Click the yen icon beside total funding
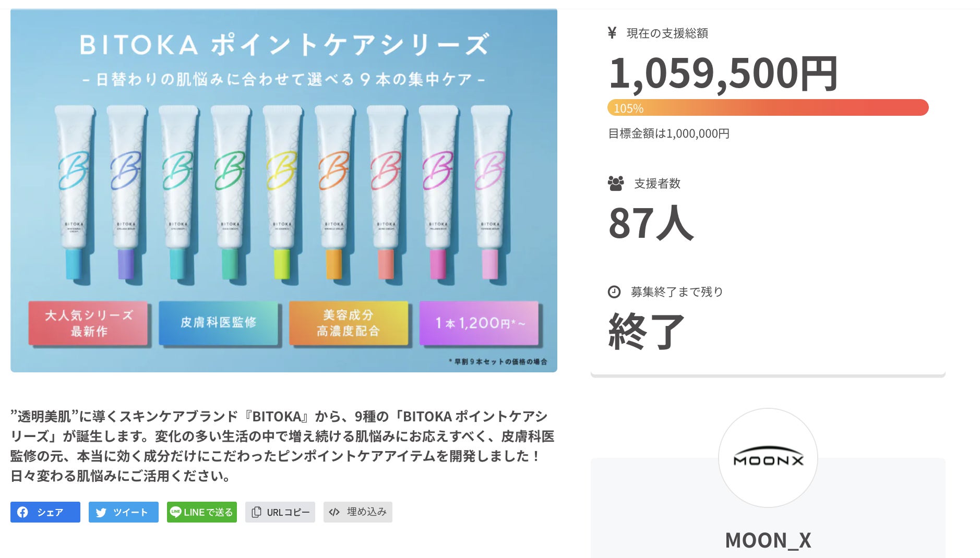The width and height of the screenshot is (980, 558). coord(612,33)
